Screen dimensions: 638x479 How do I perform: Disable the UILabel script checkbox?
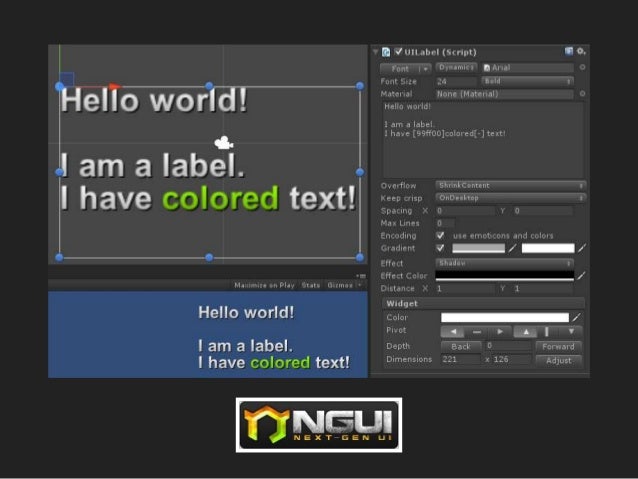tap(398, 52)
